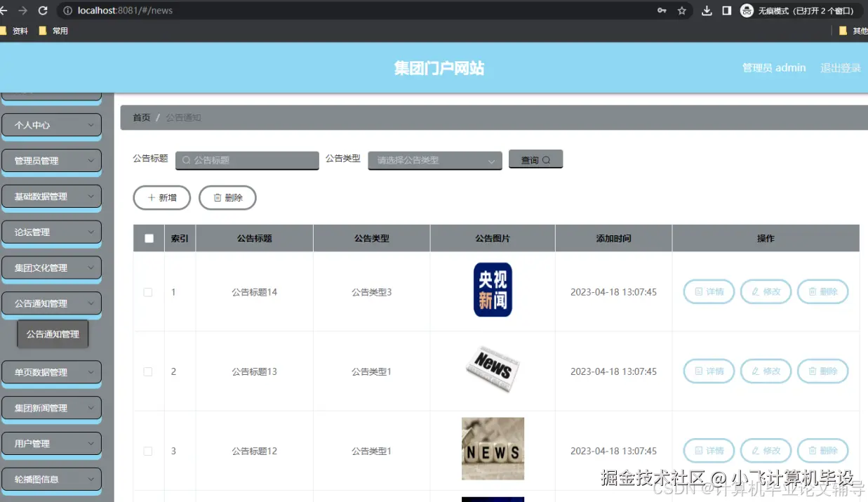This screenshot has width=868, height=502.
Task: Click 修改 pencil icon for 公告标题14
Action: coord(756,291)
